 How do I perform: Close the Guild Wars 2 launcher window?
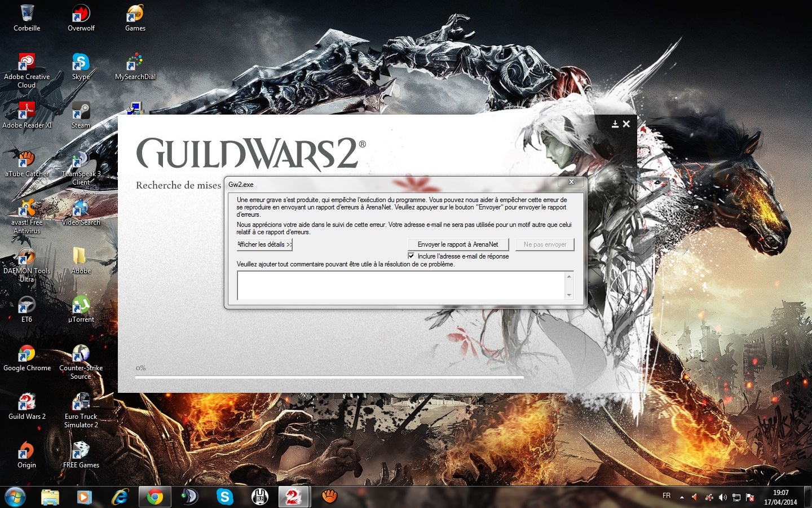(x=626, y=124)
